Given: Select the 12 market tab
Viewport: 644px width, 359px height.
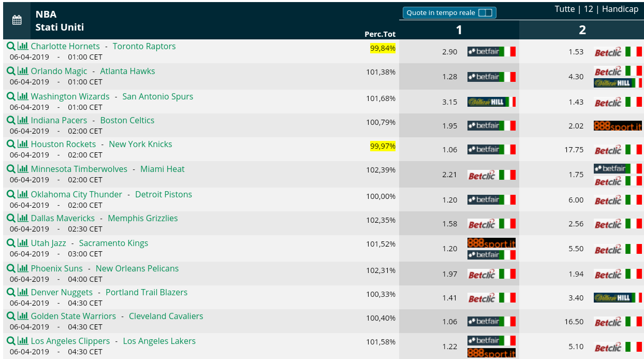Looking at the screenshot, I should click(589, 9).
